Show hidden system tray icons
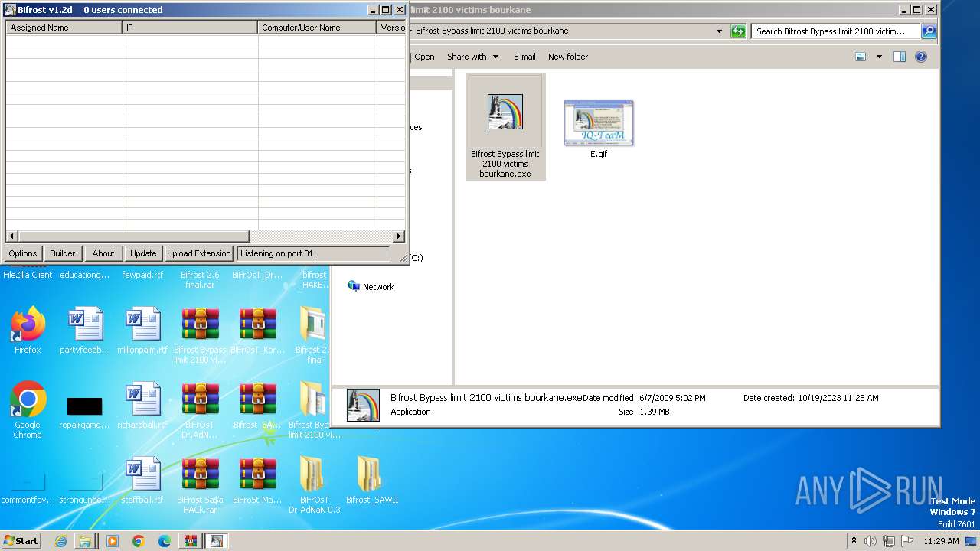Image resolution: width=980 pixels, height=551 pixels. pyautogui.click(x=854, y=541)
